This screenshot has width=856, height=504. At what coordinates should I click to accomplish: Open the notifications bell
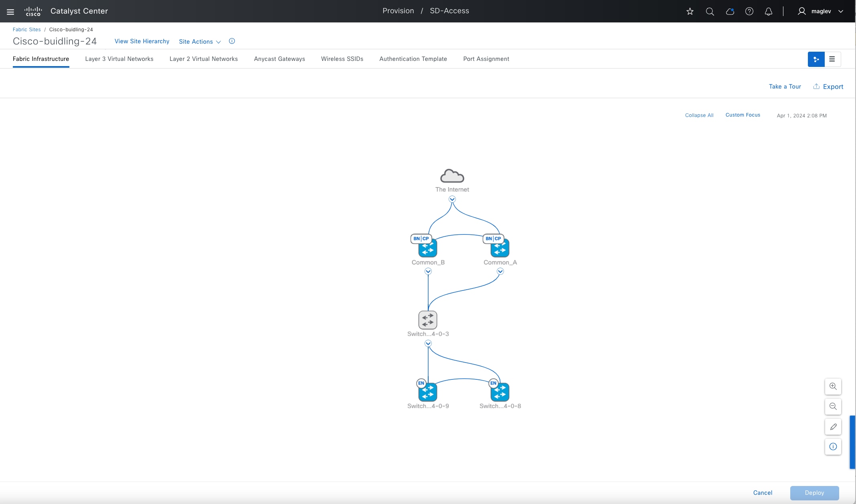(768, 12)
